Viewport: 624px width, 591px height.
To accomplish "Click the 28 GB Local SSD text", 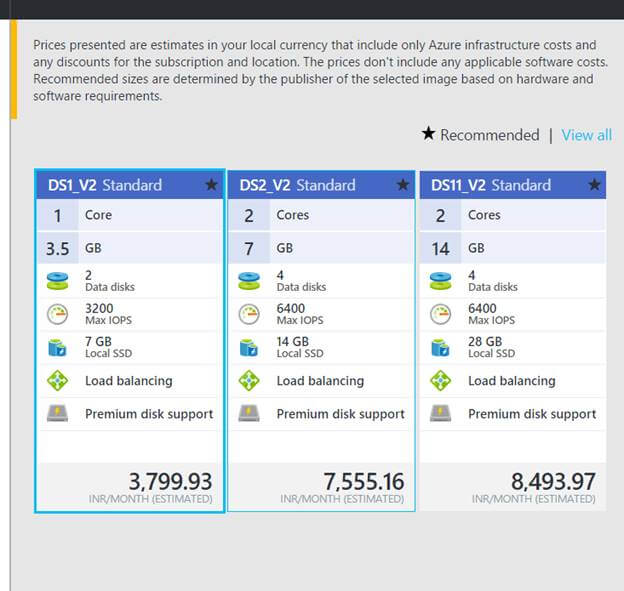I will tap(491, 347).
